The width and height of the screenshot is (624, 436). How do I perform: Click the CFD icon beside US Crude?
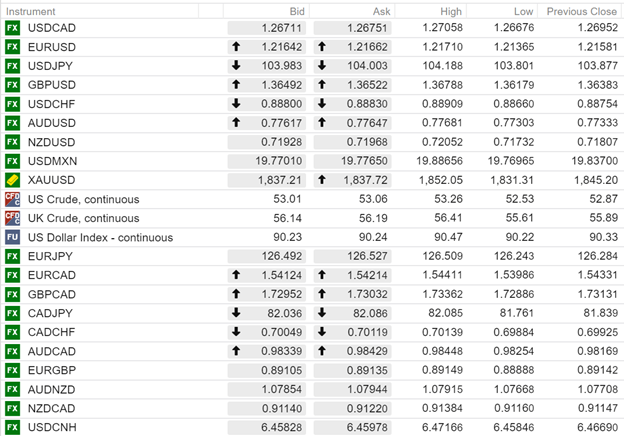click(x=12, y=199)
